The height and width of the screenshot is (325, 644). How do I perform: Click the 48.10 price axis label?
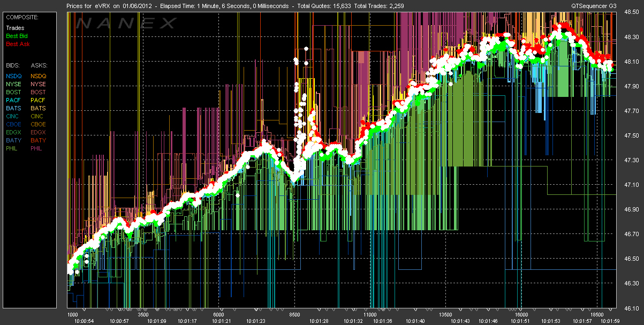point(632,62)
